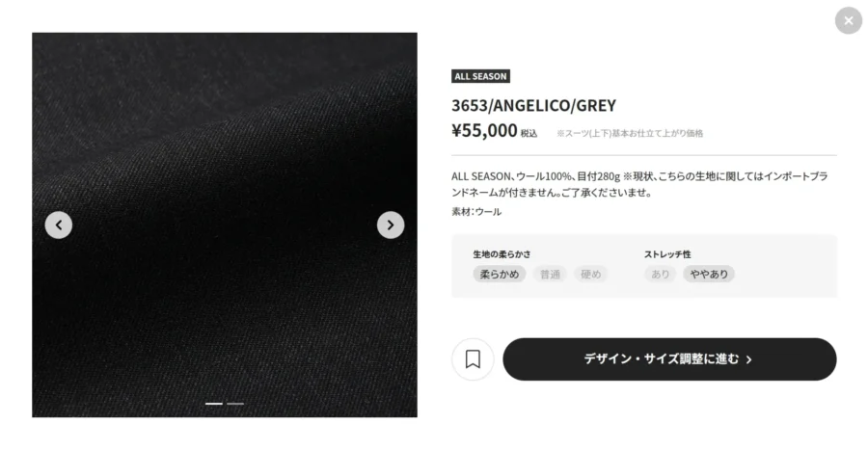Select the 普通 softness tag
The image size is (868, 450).
550,275
